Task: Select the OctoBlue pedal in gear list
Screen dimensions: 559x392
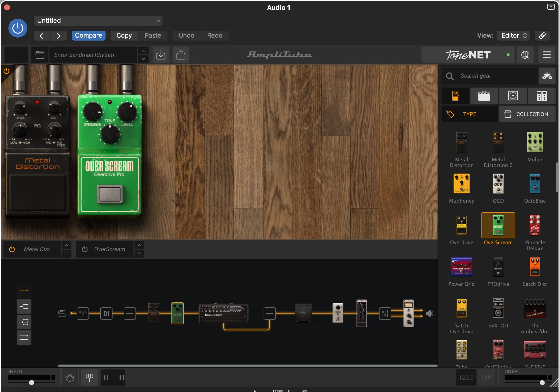Action: (535, 183)
